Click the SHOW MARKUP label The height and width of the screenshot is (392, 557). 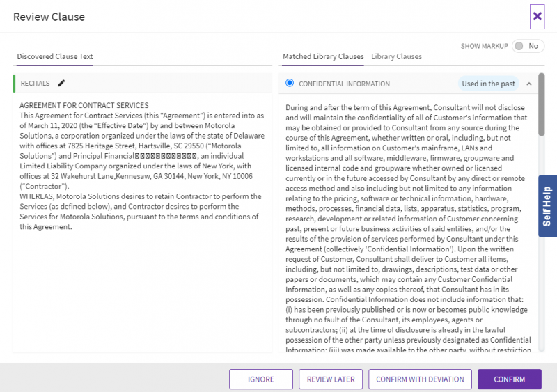[484, 46]
